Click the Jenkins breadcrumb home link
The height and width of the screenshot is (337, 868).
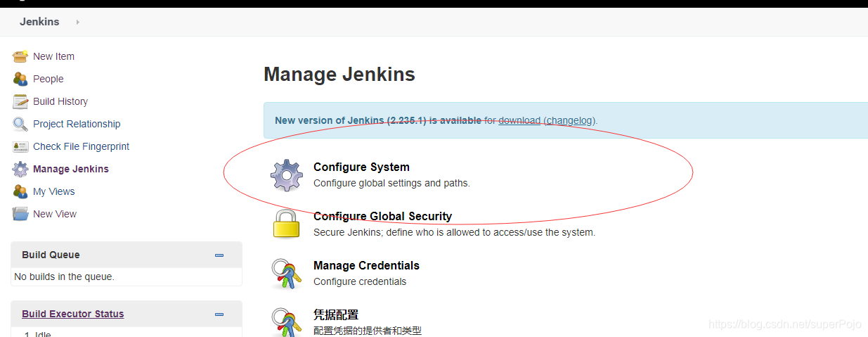point(39,22)
